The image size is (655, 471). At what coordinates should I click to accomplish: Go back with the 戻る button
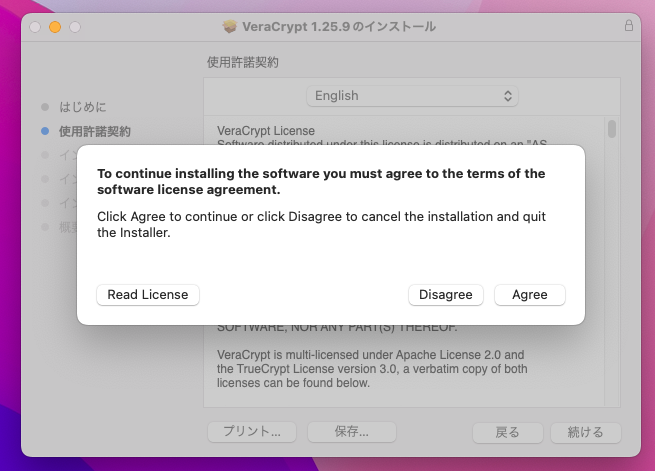[508, 432]
